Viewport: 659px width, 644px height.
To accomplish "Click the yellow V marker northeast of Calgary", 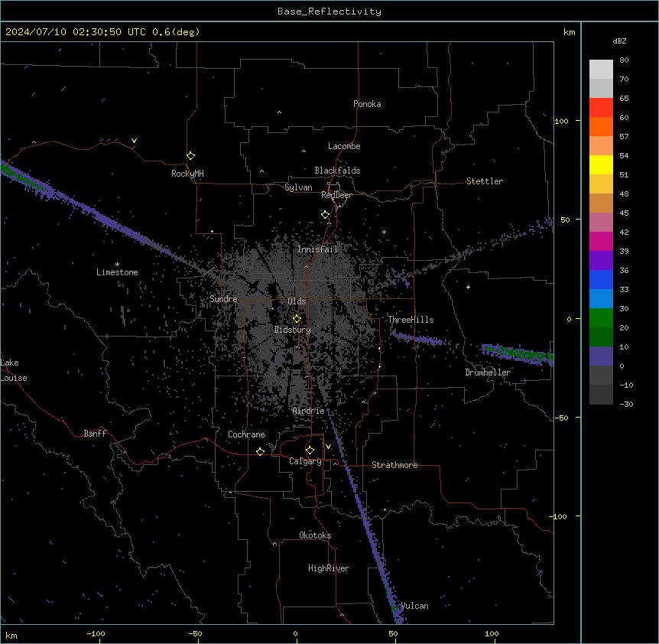I will click(328, 447).
